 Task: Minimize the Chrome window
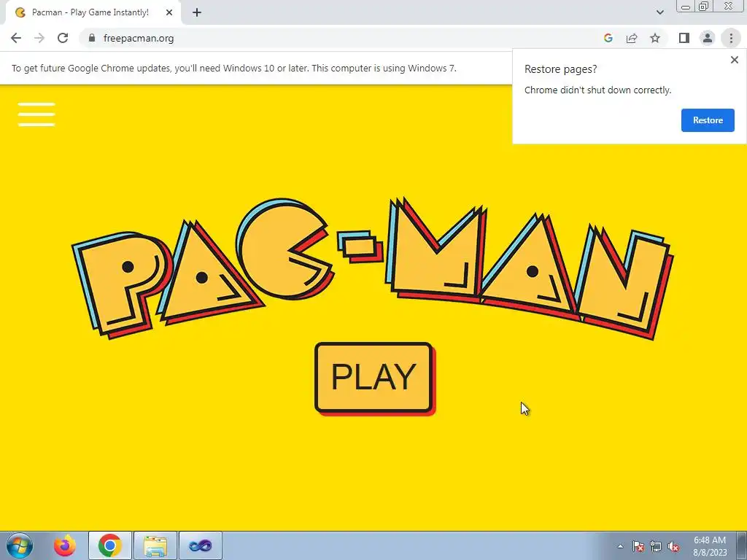click(685, 7)
